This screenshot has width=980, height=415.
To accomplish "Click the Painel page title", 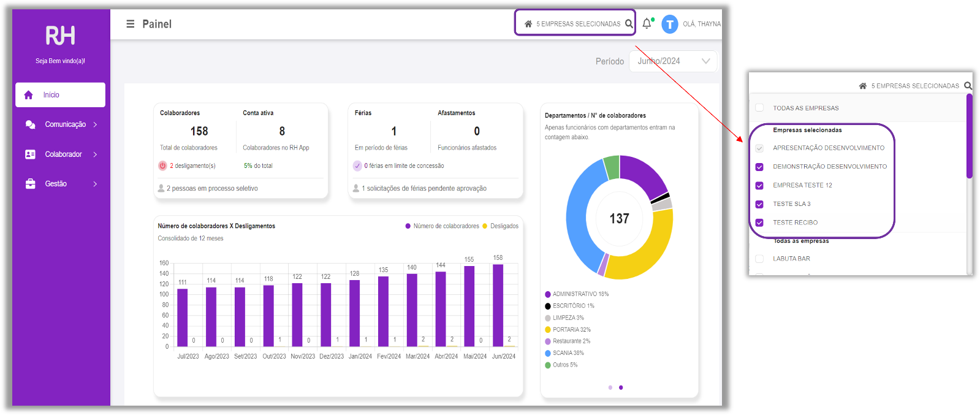I will coord(157,24).
